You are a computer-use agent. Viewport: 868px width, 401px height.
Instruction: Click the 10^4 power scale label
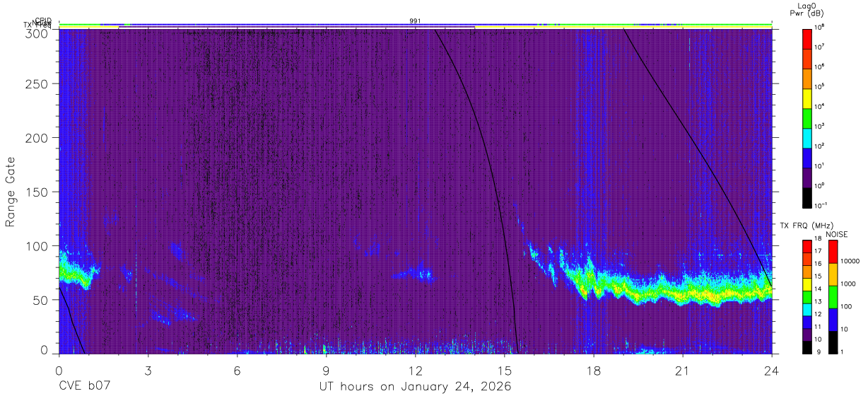(820, 105)
